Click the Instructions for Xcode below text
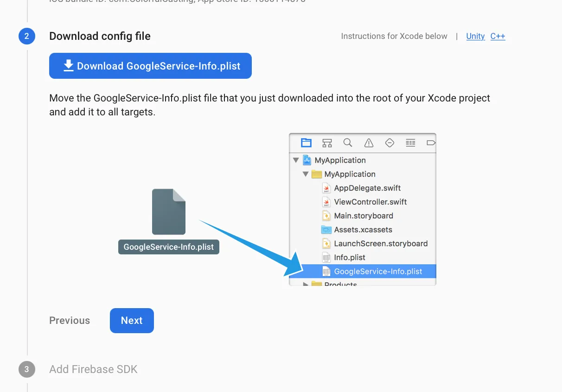This screenshot has height=392, width=562. [394, 36]
